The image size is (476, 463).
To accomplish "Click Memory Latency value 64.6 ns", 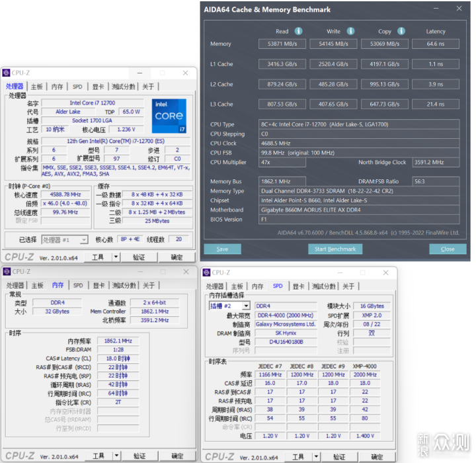I will pos(436,44).
